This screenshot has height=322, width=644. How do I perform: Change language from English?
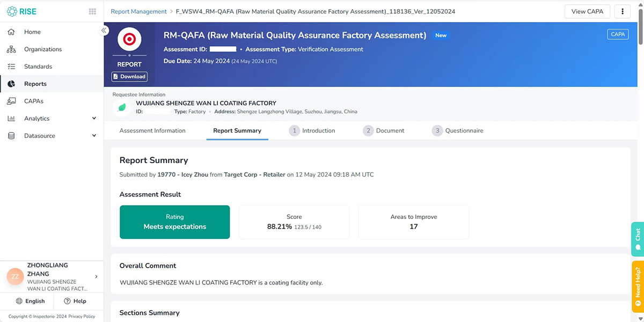31,301
